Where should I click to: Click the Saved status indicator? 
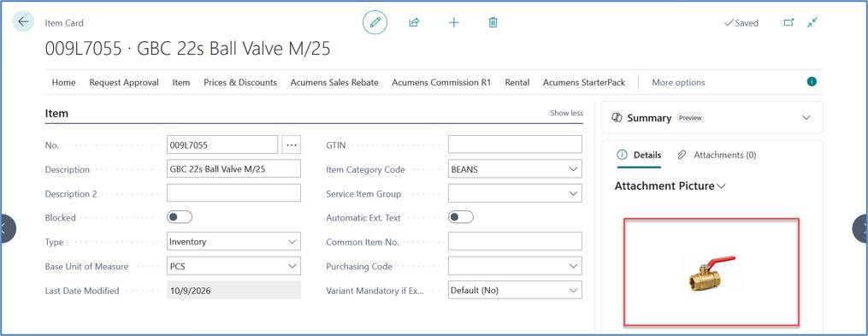741,23
